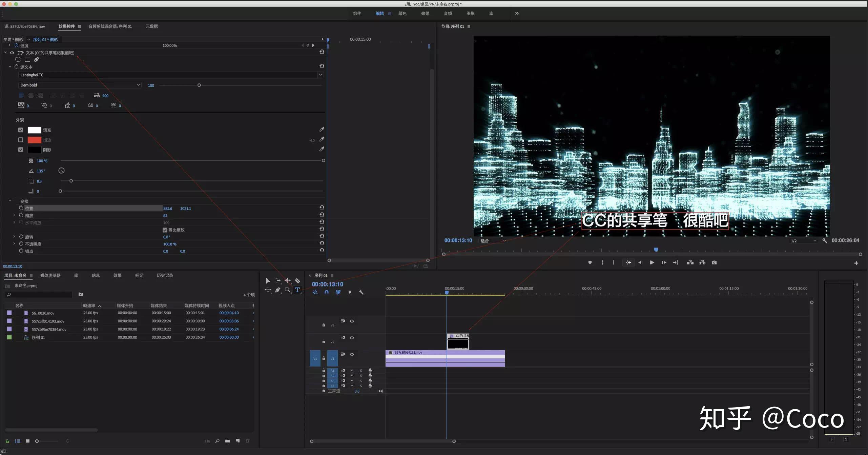Open the Media Browser panel tab
This screenshot has height=455, width=868.
(50, 275)
